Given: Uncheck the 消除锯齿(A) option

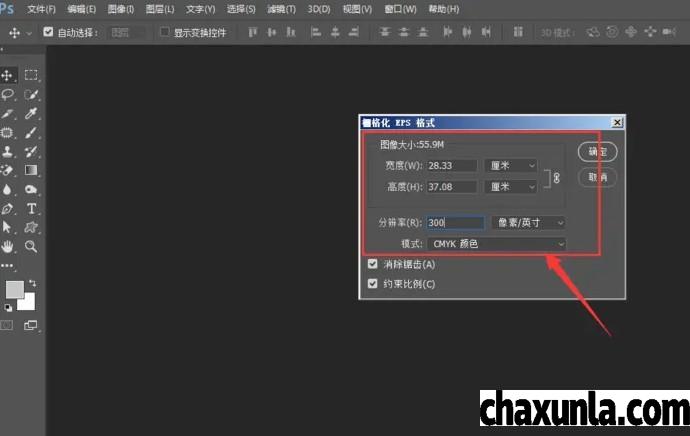Looking at the screenshot, I should click(373, 265).
